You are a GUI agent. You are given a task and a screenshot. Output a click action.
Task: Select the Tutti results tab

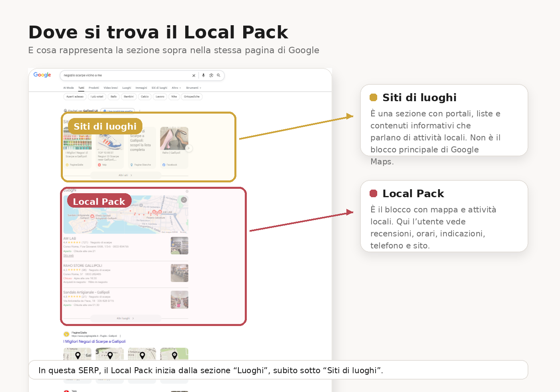[x=81, y=88]
